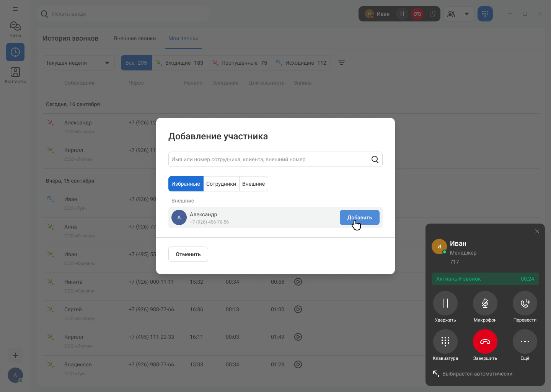Click participant name or number search field
The image size is (551, 392).
click(x=268, y=159)
